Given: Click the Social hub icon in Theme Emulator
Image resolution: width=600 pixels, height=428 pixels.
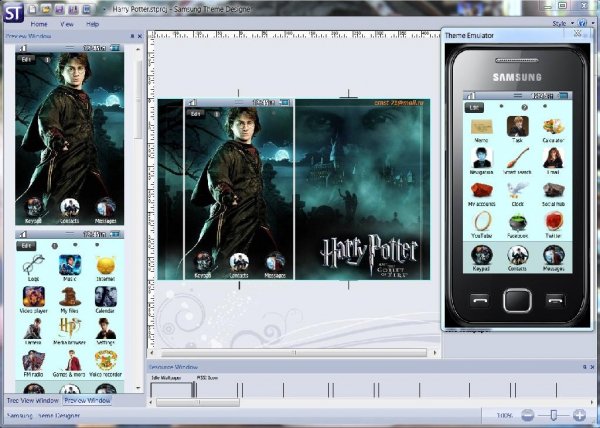Looking at the screenshot, I should coord(553,190).
